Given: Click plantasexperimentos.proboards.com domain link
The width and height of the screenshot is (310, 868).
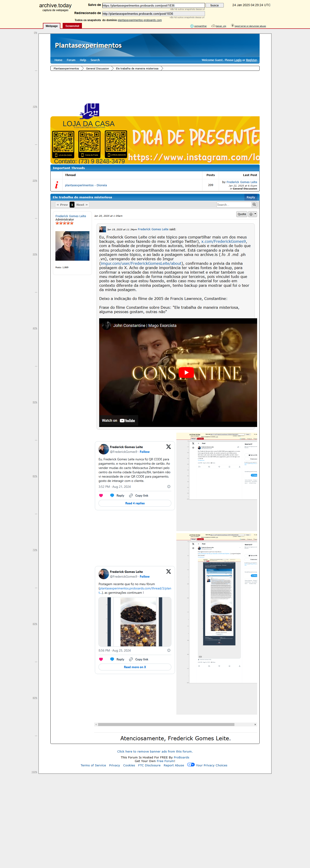Looking at the screenshot, I should (140, 20).
